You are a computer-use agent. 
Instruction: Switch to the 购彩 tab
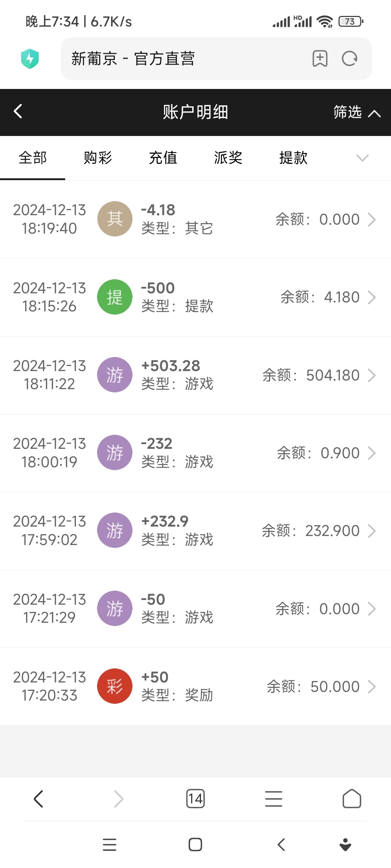[98, 158]
